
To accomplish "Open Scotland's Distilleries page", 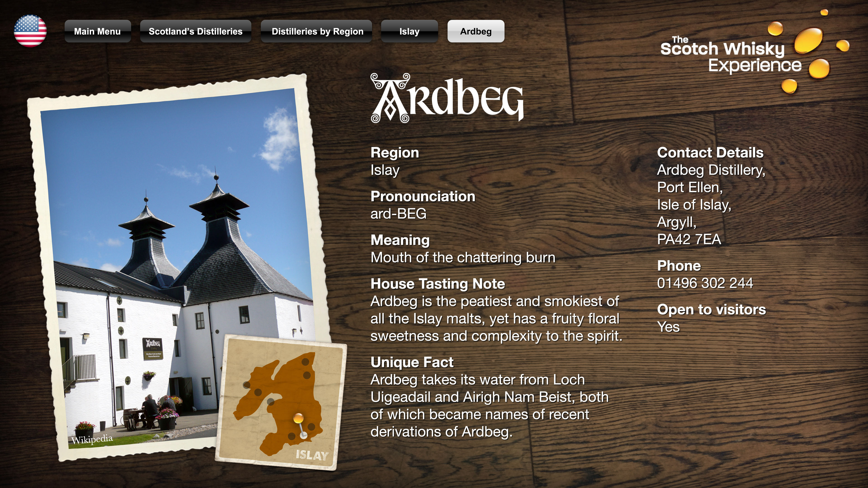I will (x=196, y=31).
